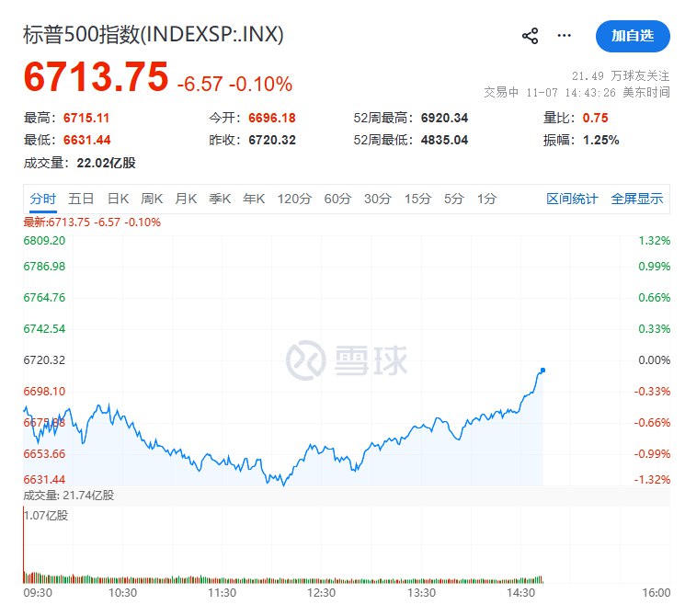Screen dimensions: 685x616
Task: Click the volume label 成交量: 21.74亿股
Action: (69, 496)
